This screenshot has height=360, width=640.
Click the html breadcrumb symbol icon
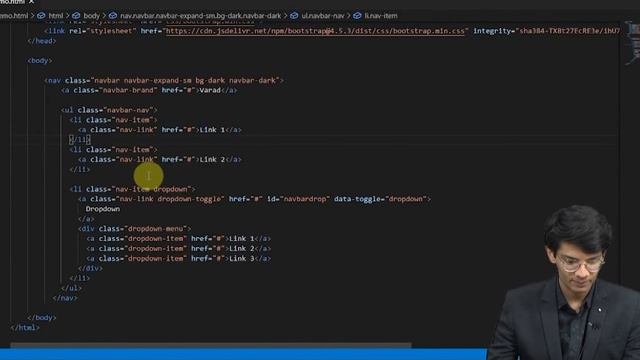[41, 16]
